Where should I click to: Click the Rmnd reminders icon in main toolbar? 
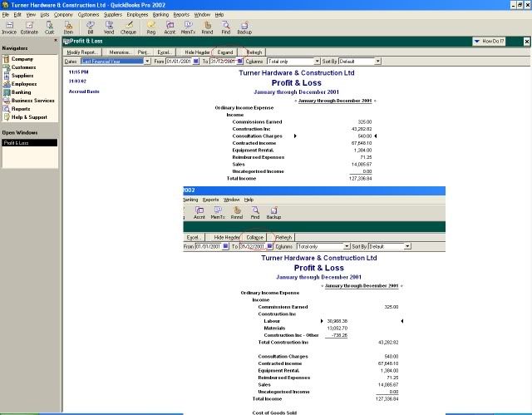(x=207, y=27)
